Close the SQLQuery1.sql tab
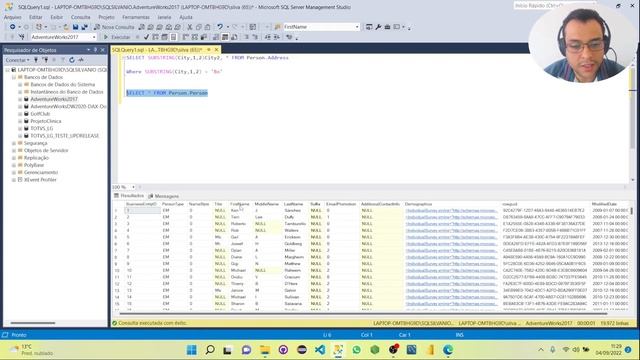This screenshot has width=640, height=360. (216, 50)
